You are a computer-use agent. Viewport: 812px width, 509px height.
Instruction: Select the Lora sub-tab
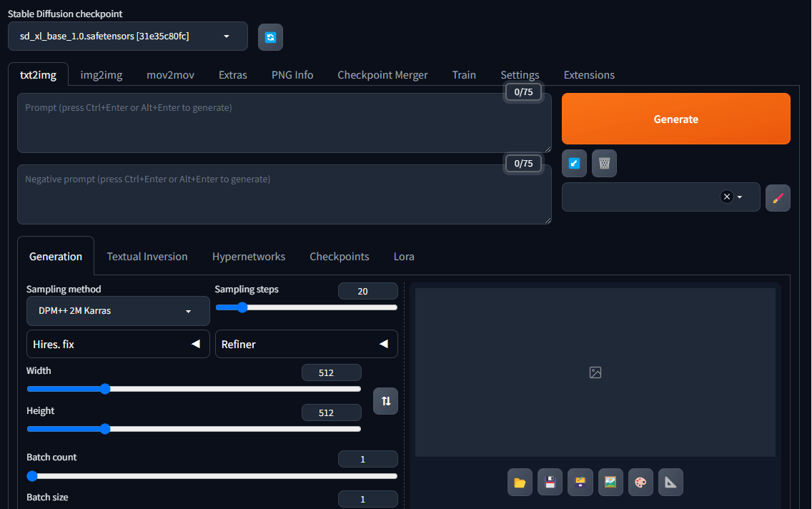click(x=404, y=257)
